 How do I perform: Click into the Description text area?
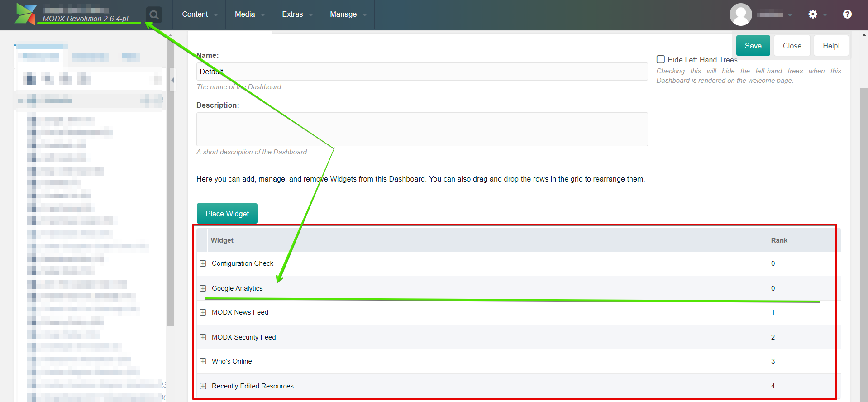tap(422, 129)
